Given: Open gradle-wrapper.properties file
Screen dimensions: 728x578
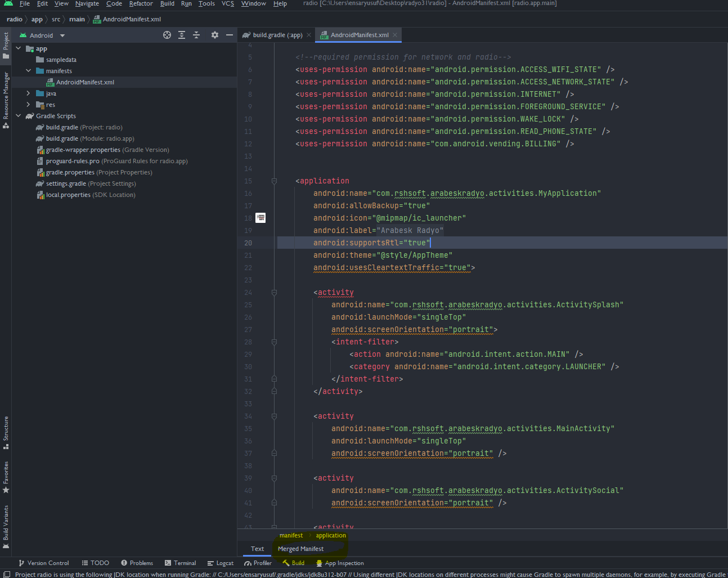Looking at the screenshot, I should pyautogui.click(x=107, y=150).
